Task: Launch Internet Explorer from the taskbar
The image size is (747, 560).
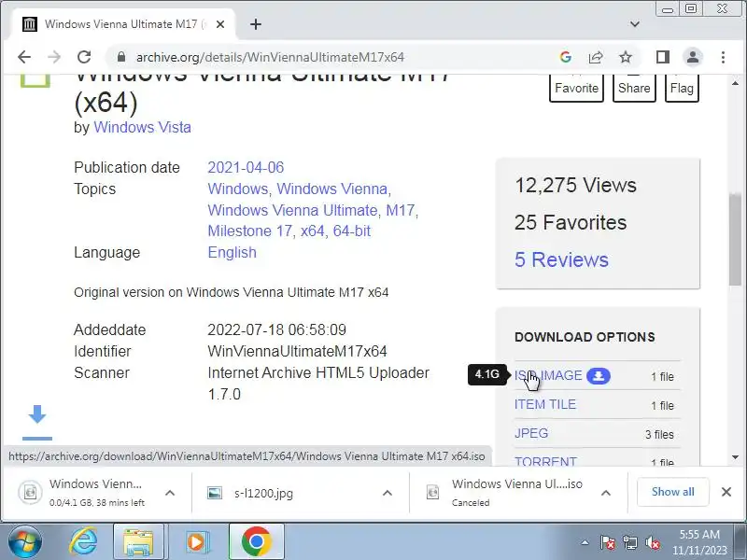Action: (x=84, y=541)
